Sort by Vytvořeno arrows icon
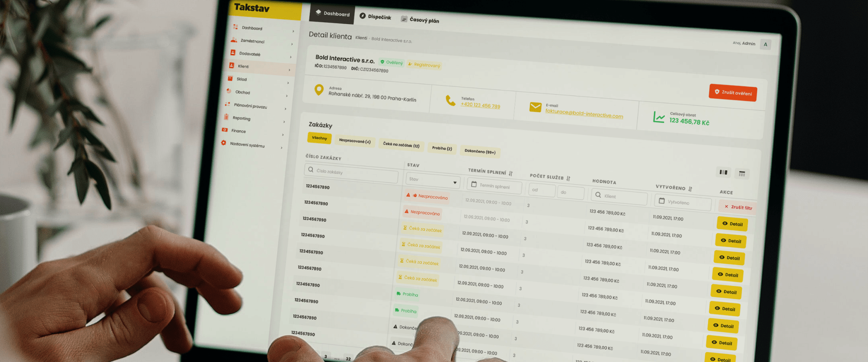This screenshot has height=362, width=868. (x=690, y=189)
